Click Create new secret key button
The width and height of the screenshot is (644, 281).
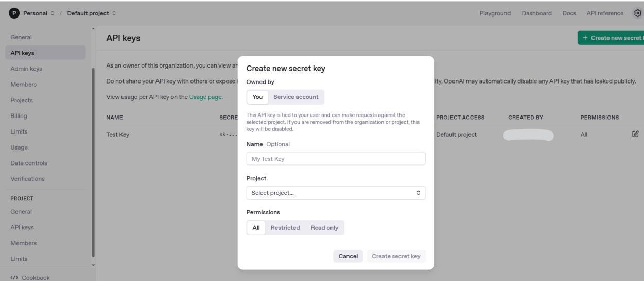click(x=611, y=38)
